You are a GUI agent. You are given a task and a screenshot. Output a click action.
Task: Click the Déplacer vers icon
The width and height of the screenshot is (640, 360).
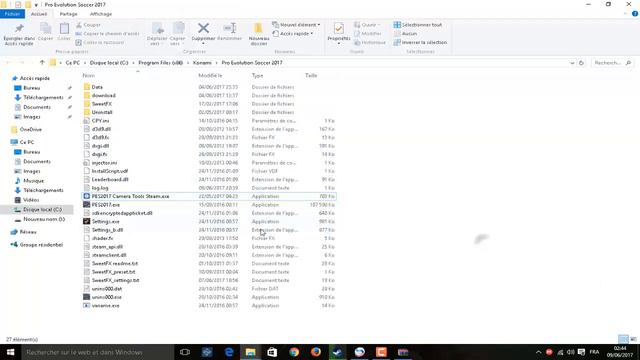click(x=158, y=28)
